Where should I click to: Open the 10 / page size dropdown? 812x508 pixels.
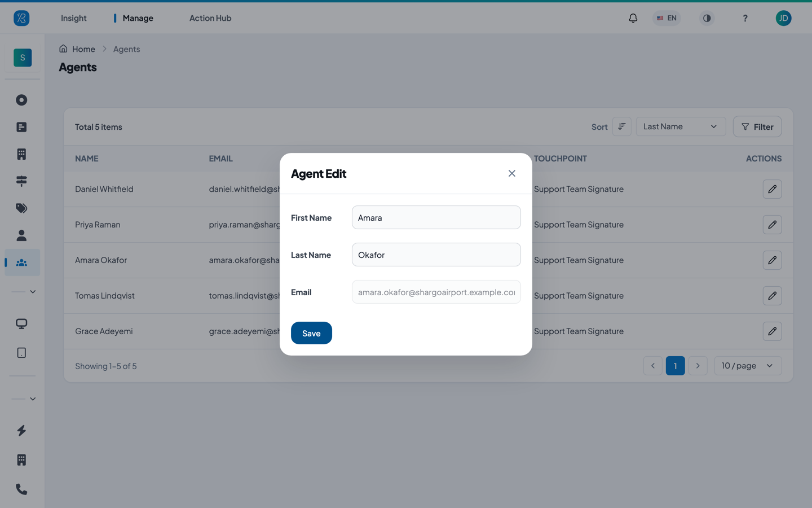pyautogui.click(x=748, y=366)
